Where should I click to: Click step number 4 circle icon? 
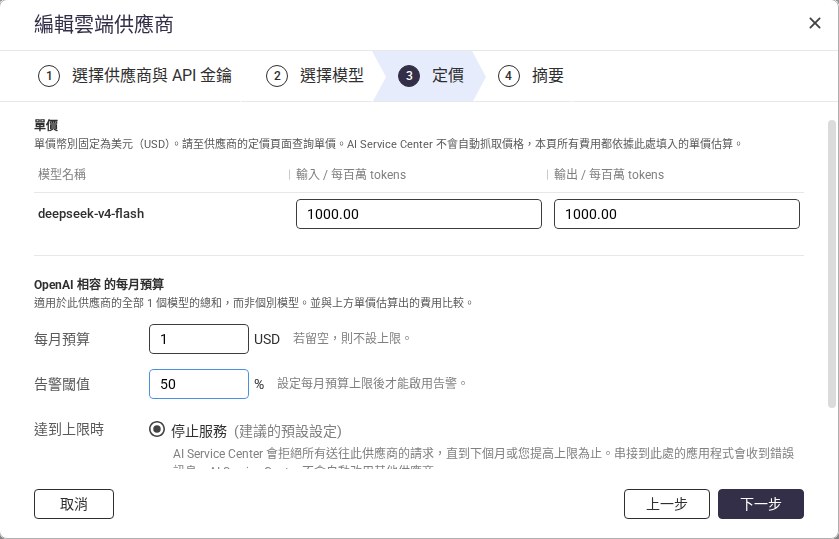(508, 76)
